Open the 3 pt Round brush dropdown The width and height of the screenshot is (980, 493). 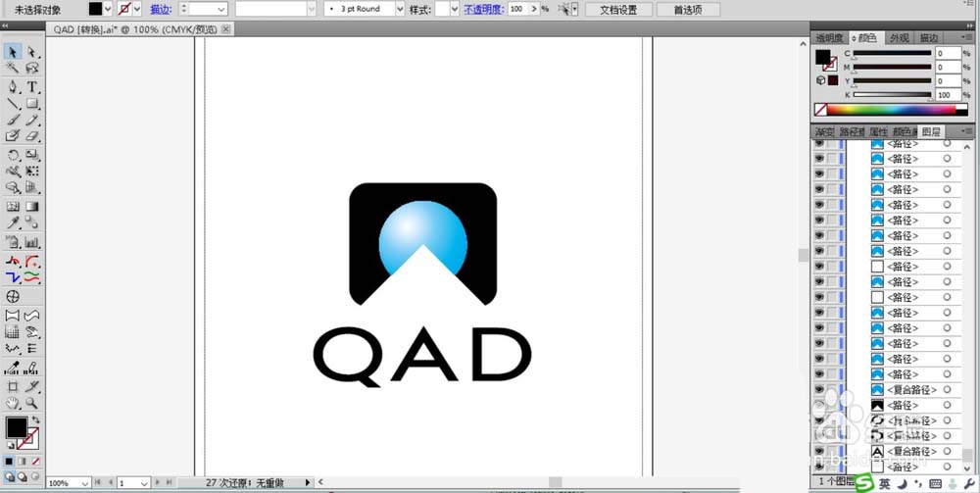[x=400, y=9]
